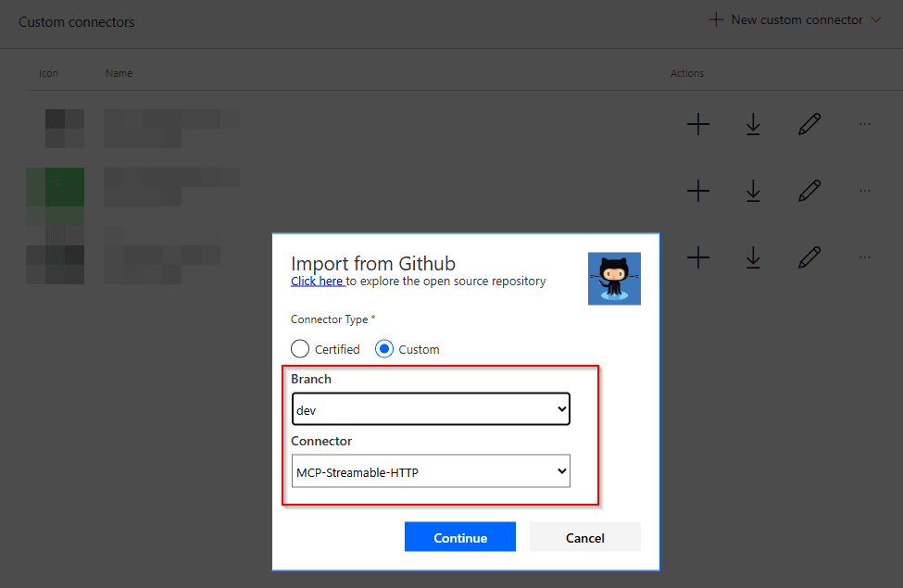Cancel the Import from Github dialog
Viewport: 903px width, 588px height.
tap(584, 537)
